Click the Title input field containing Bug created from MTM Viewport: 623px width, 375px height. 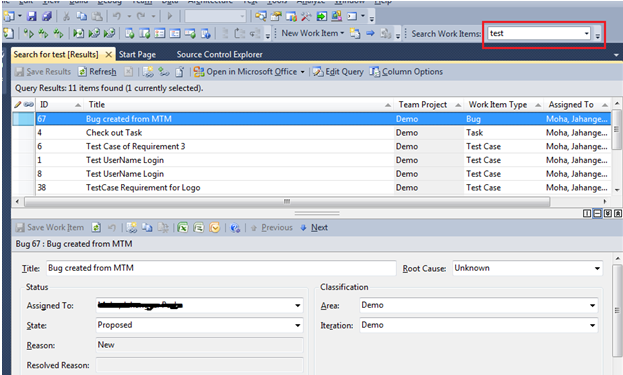(x=221, y=268)
